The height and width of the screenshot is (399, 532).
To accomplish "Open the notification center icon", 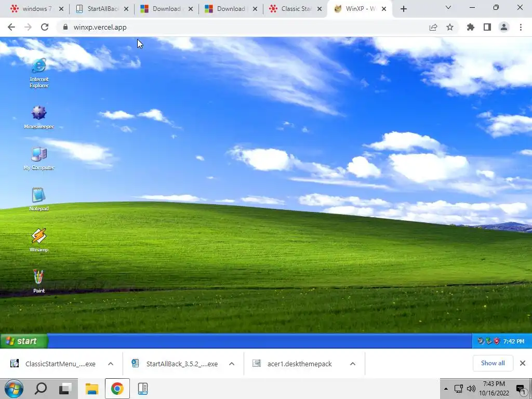I will coord(521,389).
